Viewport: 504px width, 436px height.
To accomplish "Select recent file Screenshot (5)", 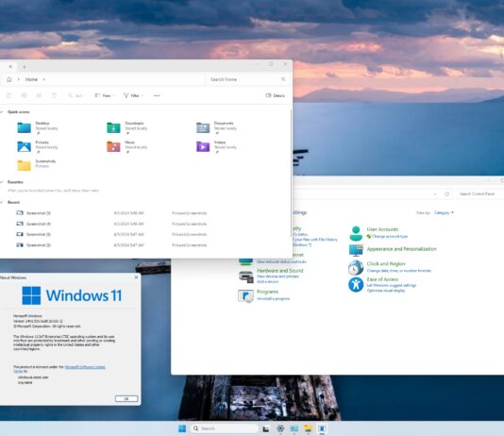I will [112, 213].
